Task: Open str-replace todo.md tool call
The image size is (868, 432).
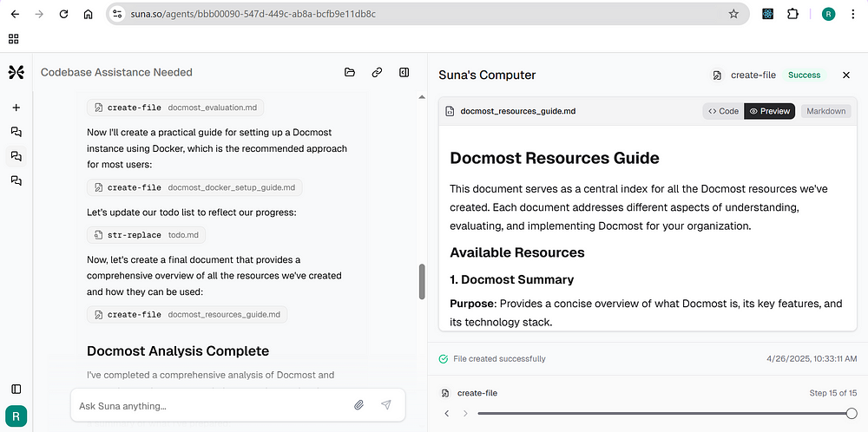Action: click(146, 235)
